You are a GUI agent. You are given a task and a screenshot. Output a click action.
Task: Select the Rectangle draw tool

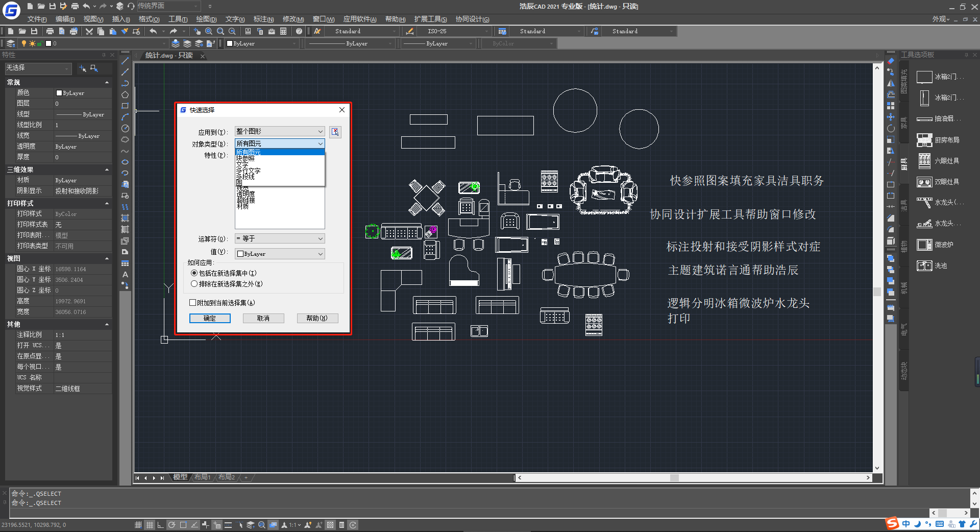(125, 106)
